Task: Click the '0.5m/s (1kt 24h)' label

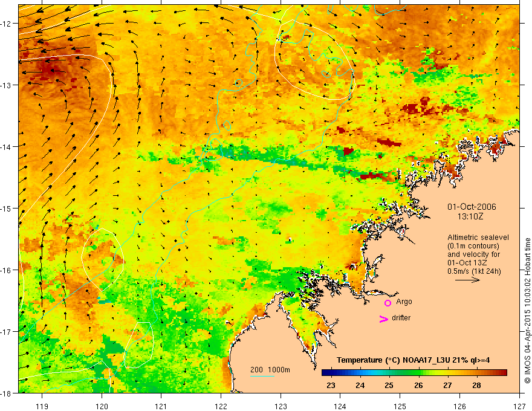Action: 474,271
